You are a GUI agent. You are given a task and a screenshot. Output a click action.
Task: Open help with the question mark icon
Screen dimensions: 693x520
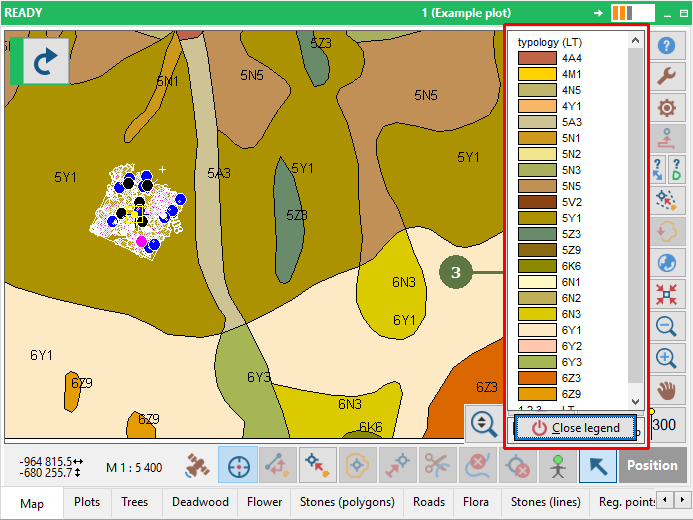click(667, 46)
